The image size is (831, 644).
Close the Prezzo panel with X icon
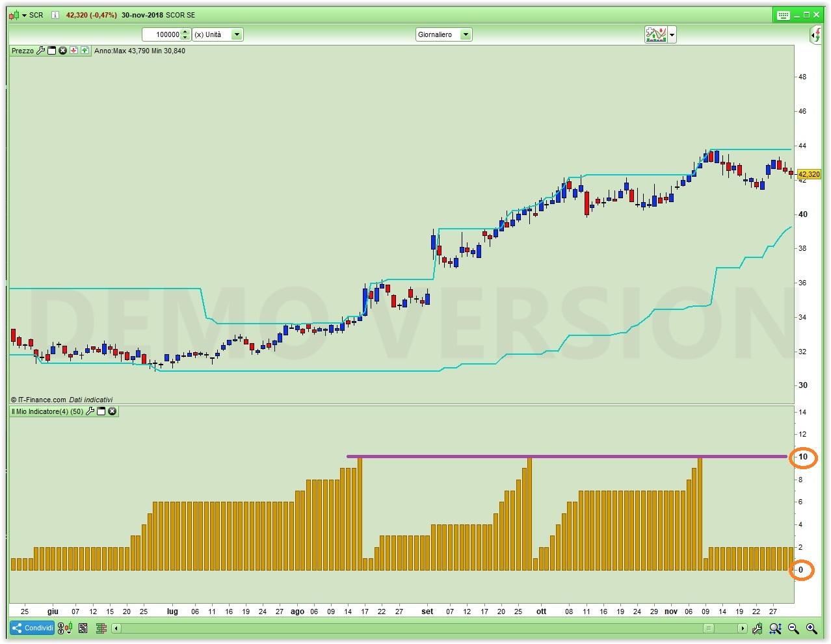pyautogui.click(x=63, y=51)
